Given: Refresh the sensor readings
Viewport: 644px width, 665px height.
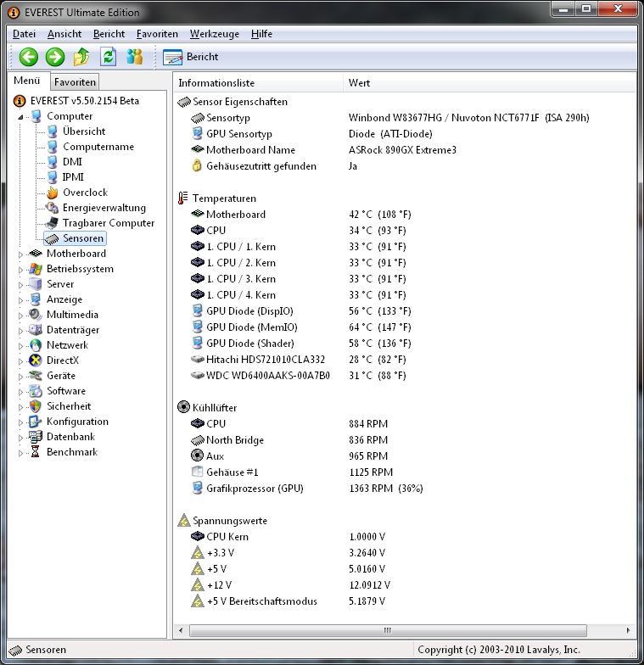Looking at the screenshot, I should click(108, 57).
